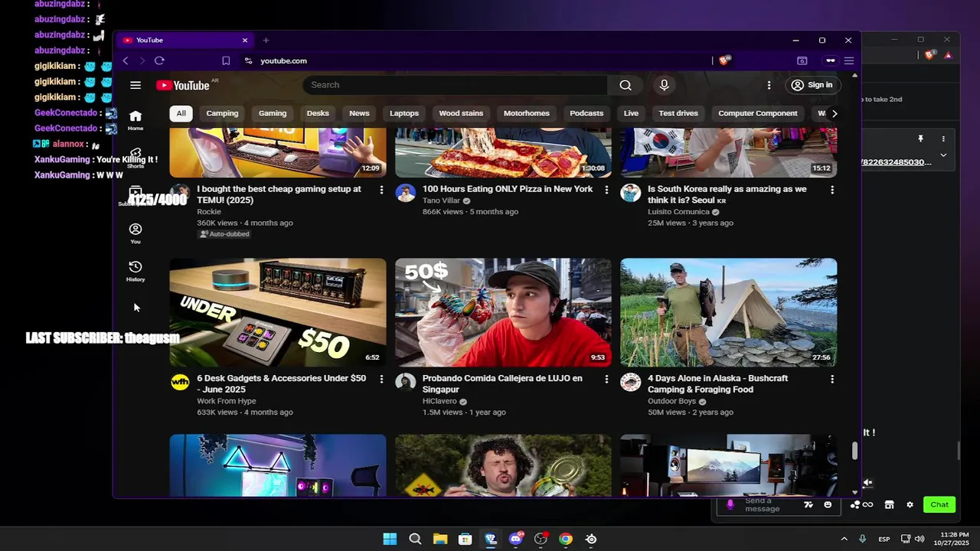Select the Test drives category chip
The width and height of the screenshot is (980, 551).
678,113
